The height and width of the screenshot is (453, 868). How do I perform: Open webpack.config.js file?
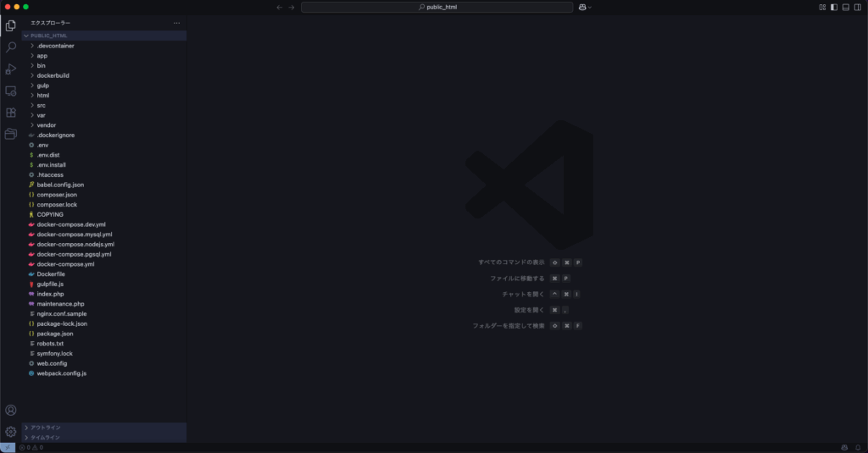(x=104, y=374)
